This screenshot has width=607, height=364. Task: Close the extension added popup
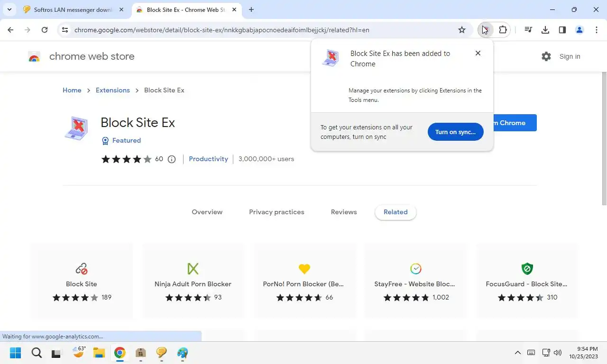(x=478, y=53)
